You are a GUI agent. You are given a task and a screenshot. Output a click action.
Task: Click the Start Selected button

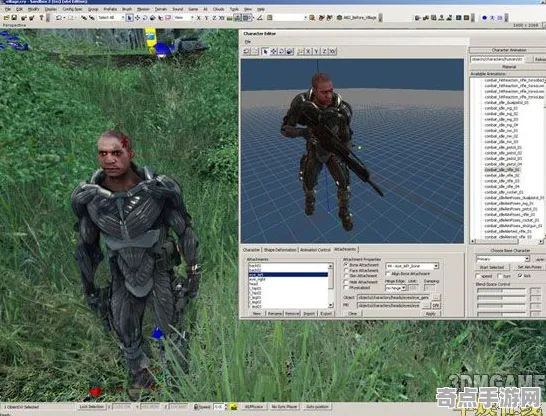[x=492, y=267]
